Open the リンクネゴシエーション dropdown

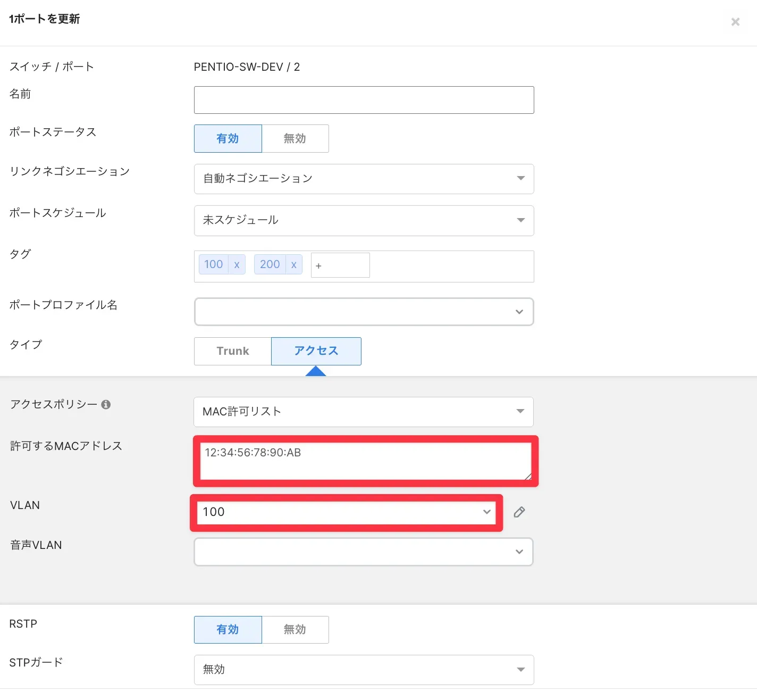[x=364, y=179]
